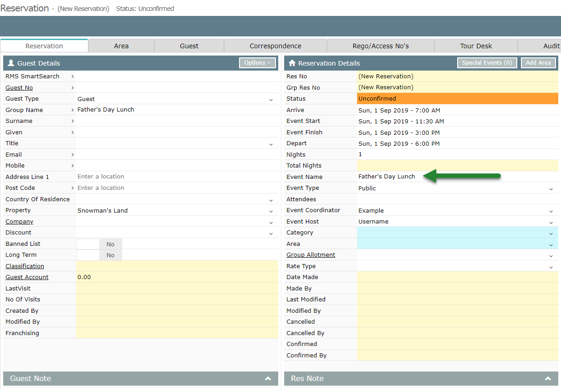Viewport: 561px width, 392px height.
Task: Open Title dropdown
Action: 271,144
